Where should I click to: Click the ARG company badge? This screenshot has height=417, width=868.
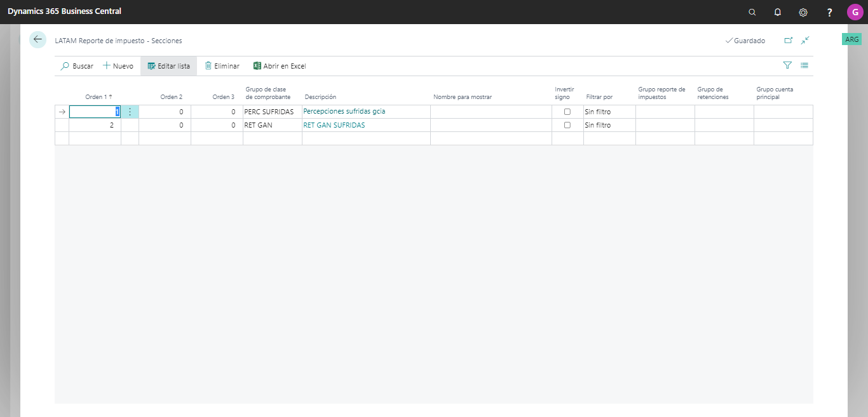click(x=852, y=39)
